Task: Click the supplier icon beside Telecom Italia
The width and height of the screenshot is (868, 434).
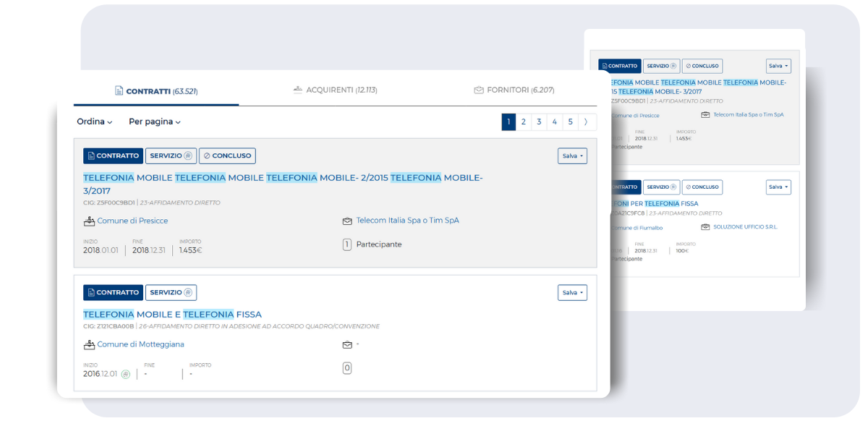Action: pos(347,221)
